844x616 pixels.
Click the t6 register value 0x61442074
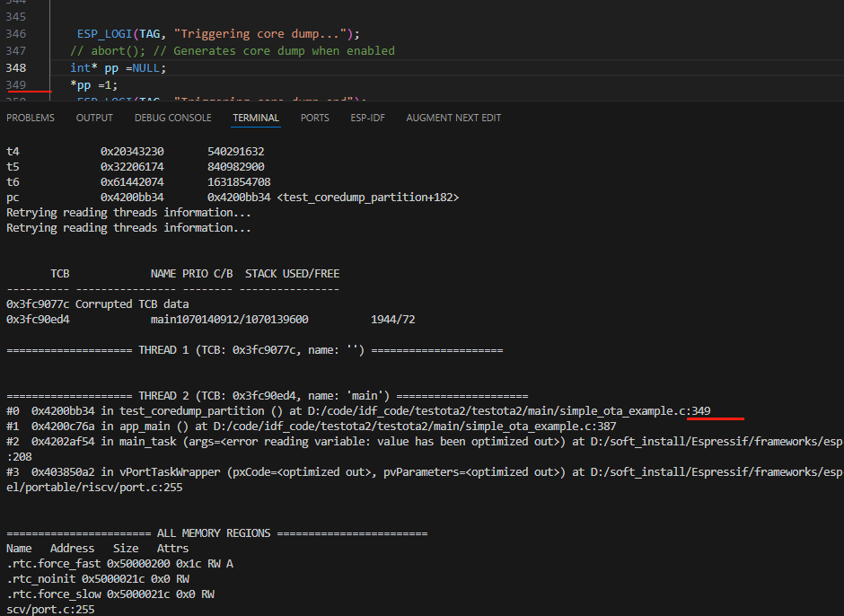(x=132, y=182)
